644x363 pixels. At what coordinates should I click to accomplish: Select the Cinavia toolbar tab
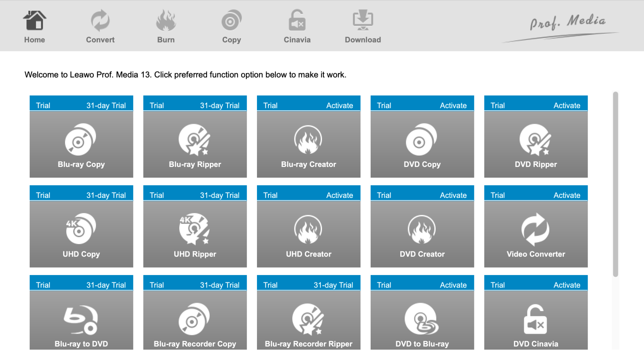coord(297,26)
